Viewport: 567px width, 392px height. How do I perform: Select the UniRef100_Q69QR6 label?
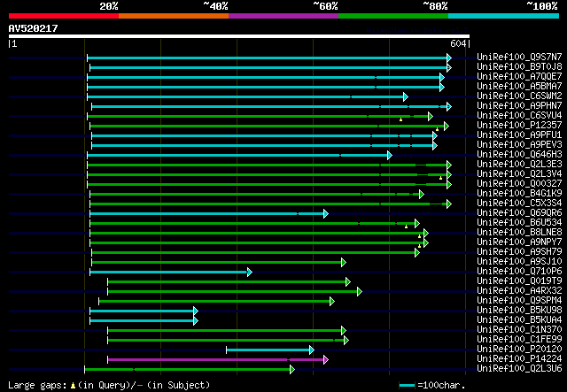tap(519, 212)
